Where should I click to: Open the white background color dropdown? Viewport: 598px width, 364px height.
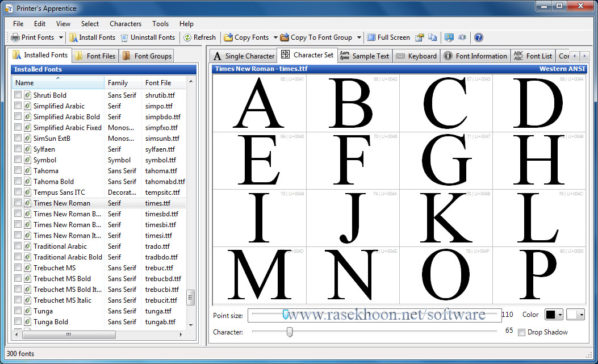point(581,315)
